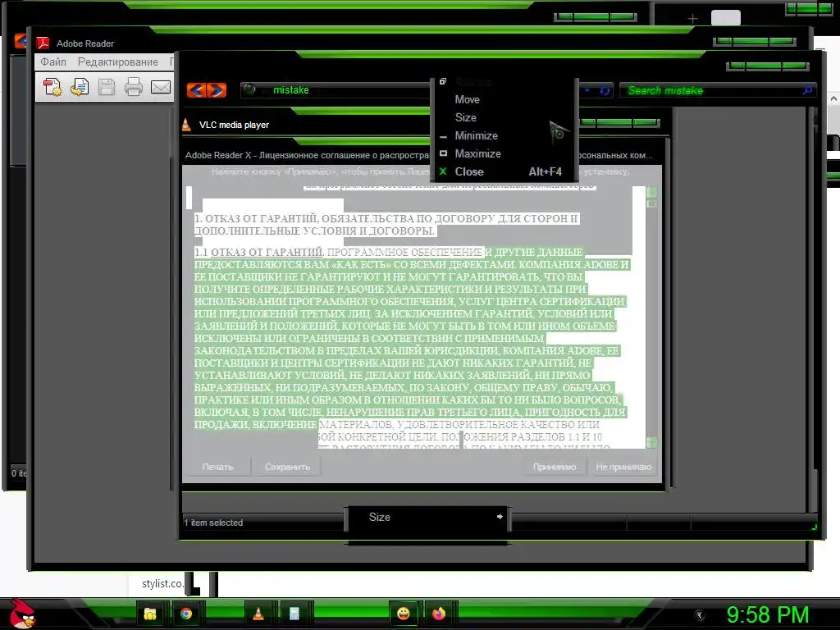This screenshot has width=840, height=630.
Task: Click the convert/export file icon in Adobe Reader
Action: point(80,87)
